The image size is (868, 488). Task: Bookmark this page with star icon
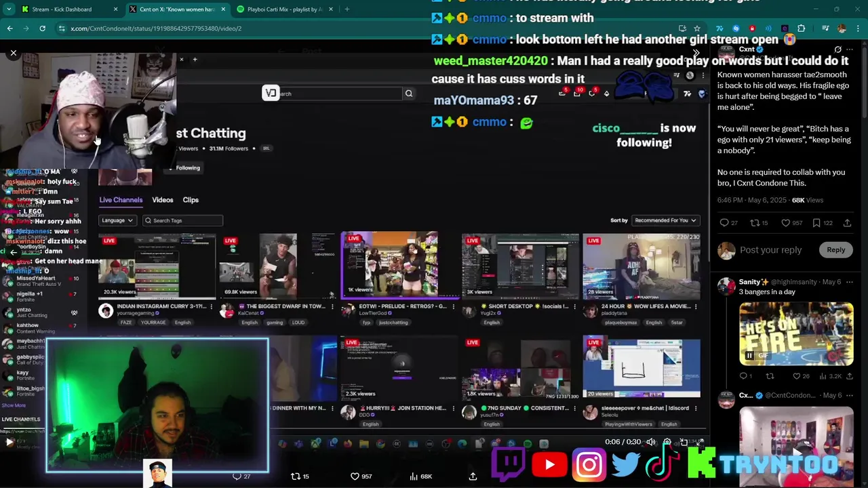pos(696,28)
